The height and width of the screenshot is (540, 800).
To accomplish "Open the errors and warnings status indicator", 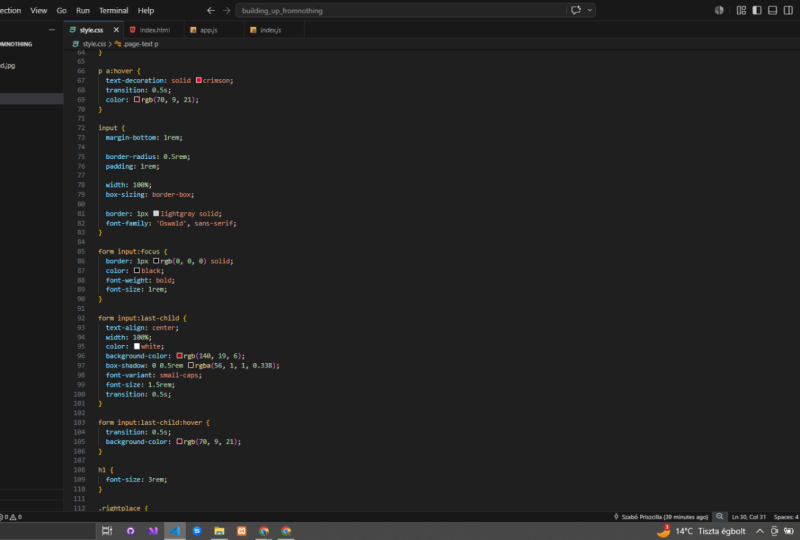I will (x=11, y=517).
